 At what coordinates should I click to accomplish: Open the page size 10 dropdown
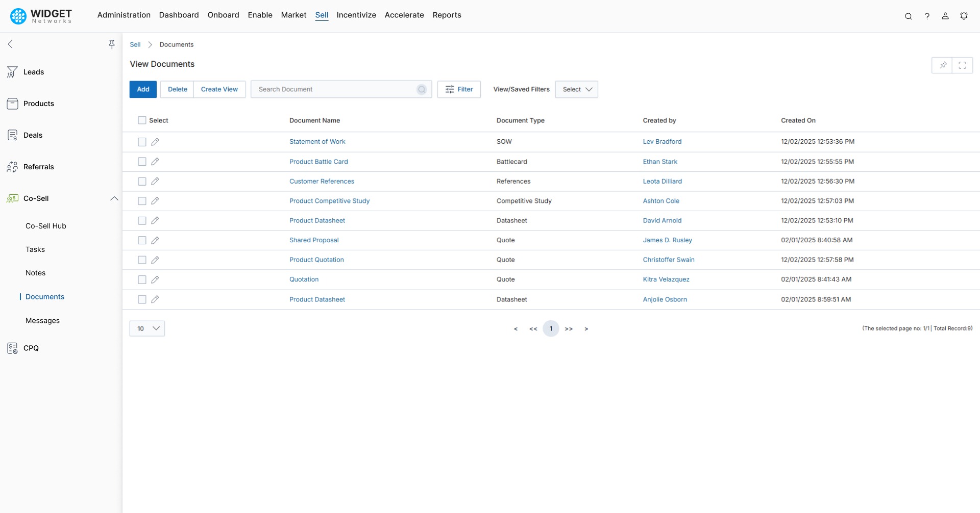point(147,328)
